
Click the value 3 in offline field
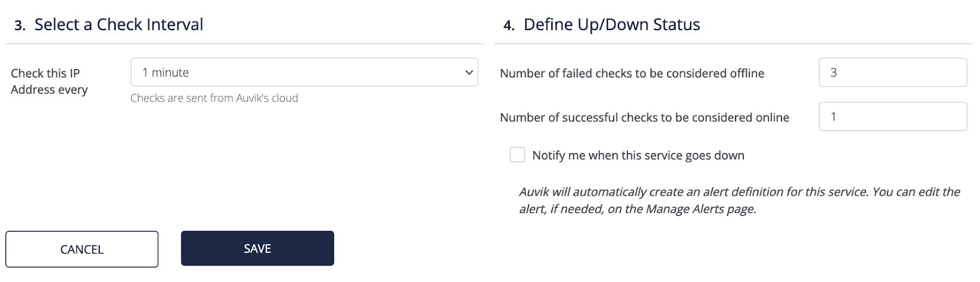[834, 72]
